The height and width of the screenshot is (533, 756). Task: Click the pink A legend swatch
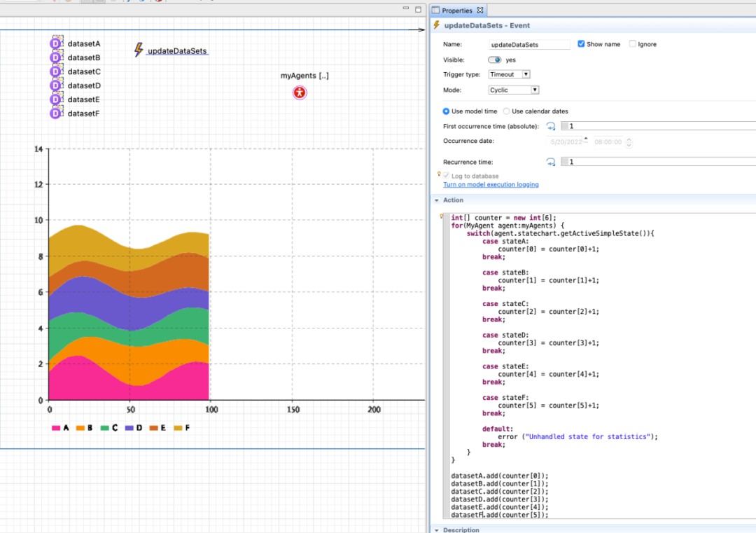point(56,428)
